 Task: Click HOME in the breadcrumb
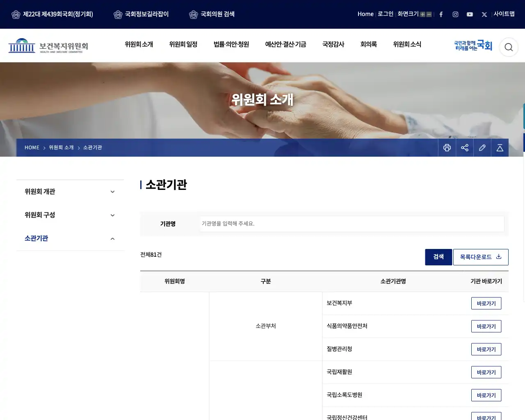32,148
